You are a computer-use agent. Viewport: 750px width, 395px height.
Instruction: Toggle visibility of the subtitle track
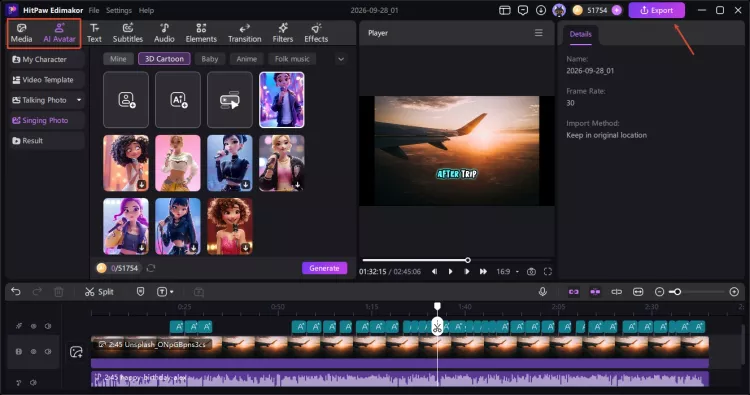[x=33, y=326]
